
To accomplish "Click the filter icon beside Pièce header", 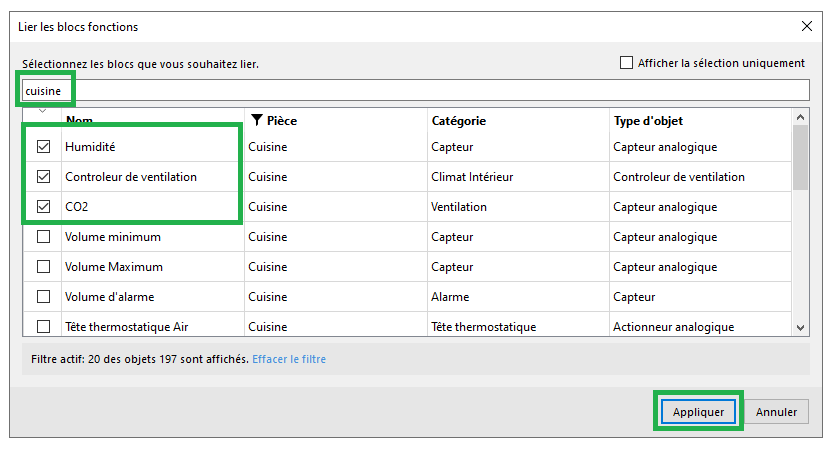I will point(257,121).
